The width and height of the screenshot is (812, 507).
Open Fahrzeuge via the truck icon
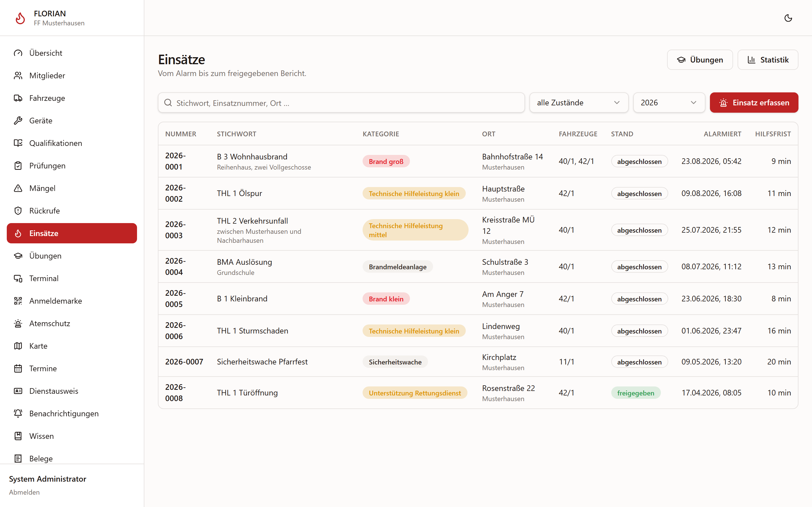[18, 98]
